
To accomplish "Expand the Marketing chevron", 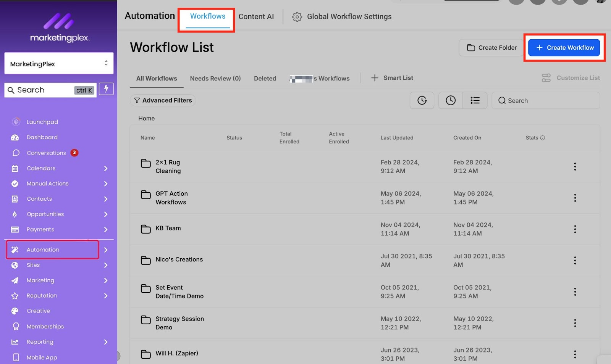I will 106,280.
